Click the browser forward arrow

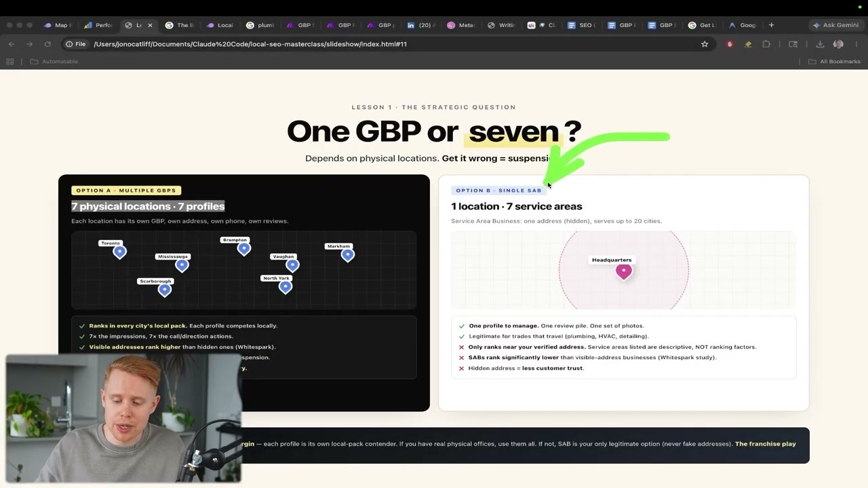29,44
